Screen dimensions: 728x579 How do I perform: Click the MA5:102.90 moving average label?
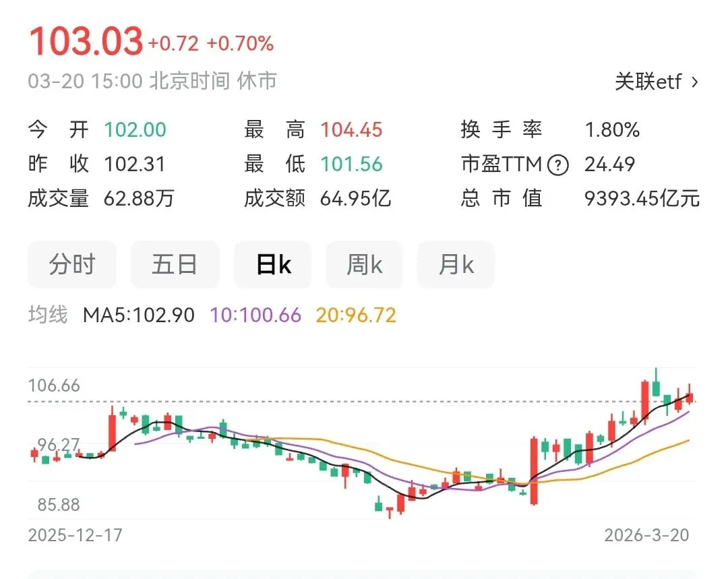[x=138, y=315]
